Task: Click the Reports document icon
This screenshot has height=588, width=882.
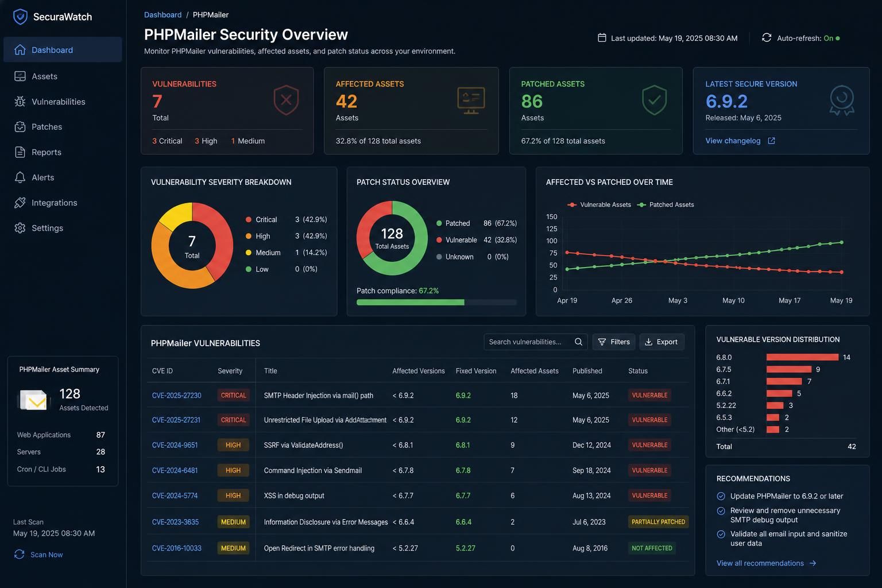Action: (x=20, y=152)
